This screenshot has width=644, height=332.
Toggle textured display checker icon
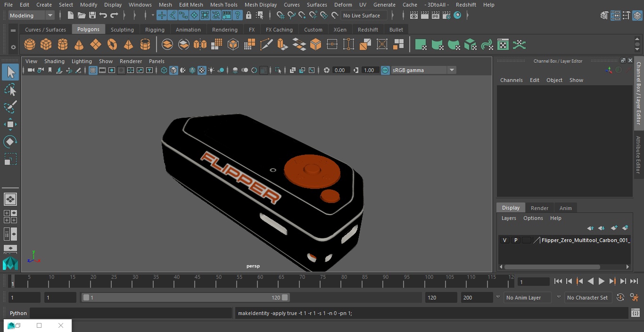[x=202, y=70]
